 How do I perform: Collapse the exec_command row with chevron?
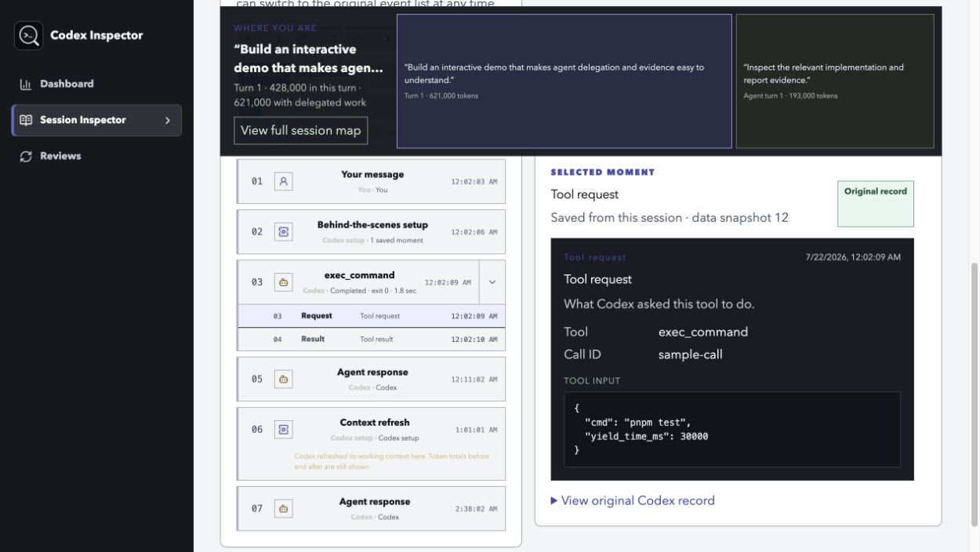[x=492, y=282]
